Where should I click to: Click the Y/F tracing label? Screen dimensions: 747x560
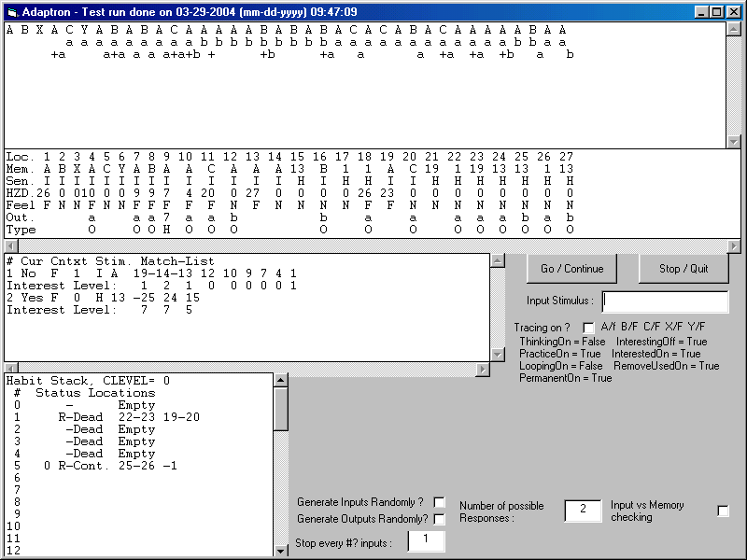(x=696, y=327)
